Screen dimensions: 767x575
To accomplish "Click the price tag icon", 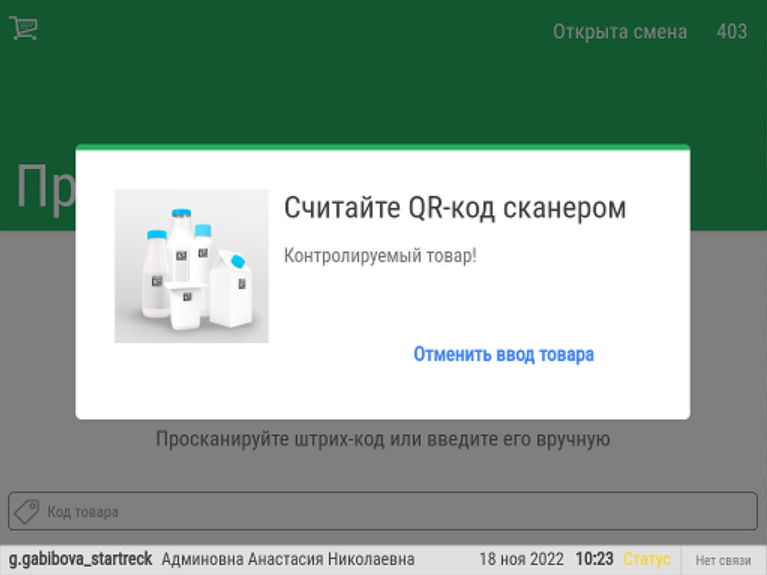I will [x=26, y=511].
